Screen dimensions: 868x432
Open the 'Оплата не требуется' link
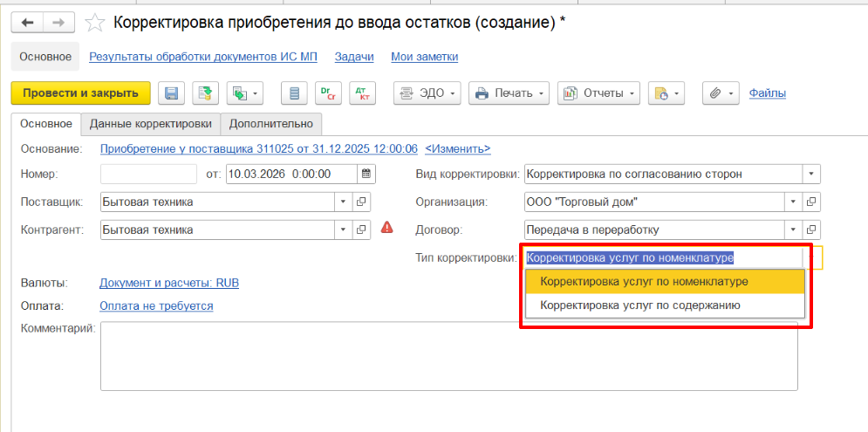156,305
